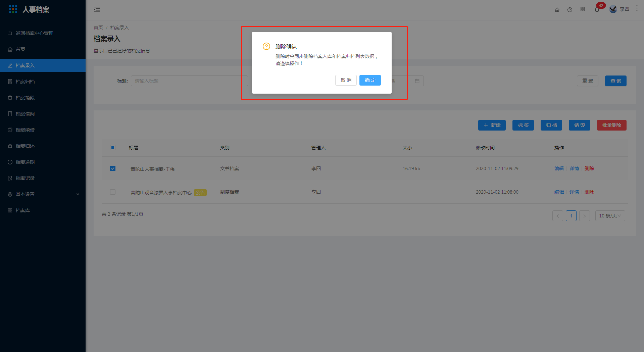Image resolution: width=644 pixels, height=352 pixels.
Task: Collapse the sidebar with the menu fold icon
Action: (x=97, y=9)
